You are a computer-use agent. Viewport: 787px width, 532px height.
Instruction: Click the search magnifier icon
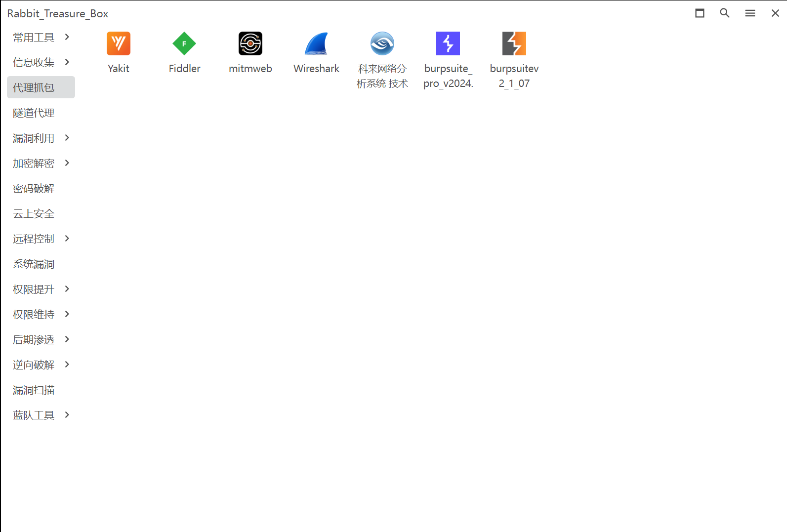pyautogui.click(x=725, y=13)
